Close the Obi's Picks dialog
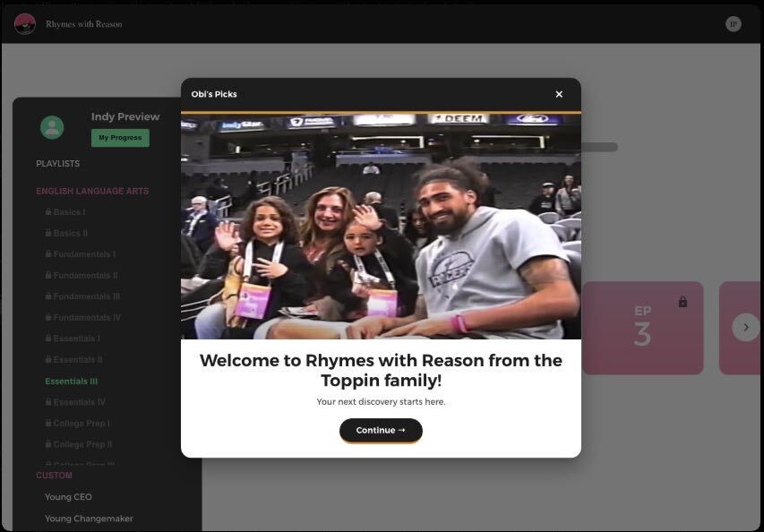The height and width of the screenshot is (532, 764). tap(559, 94)
